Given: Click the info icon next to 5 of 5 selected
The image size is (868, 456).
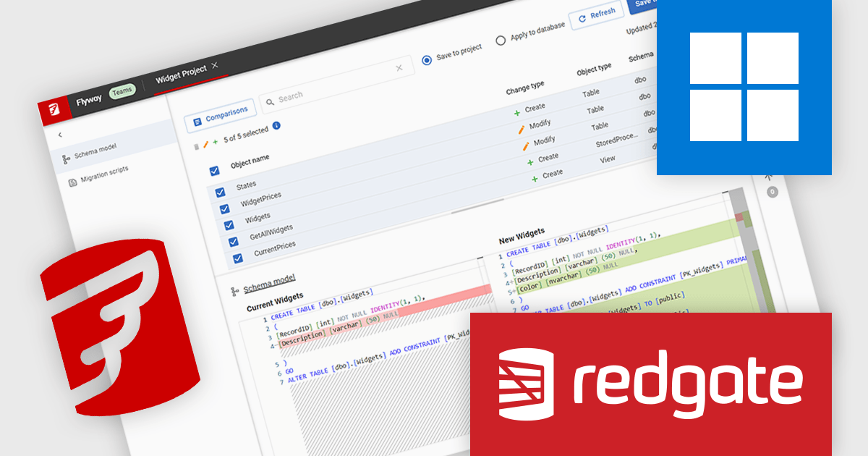Looking at the screenshot, I should pyautogui.click(x=276, y=125).
